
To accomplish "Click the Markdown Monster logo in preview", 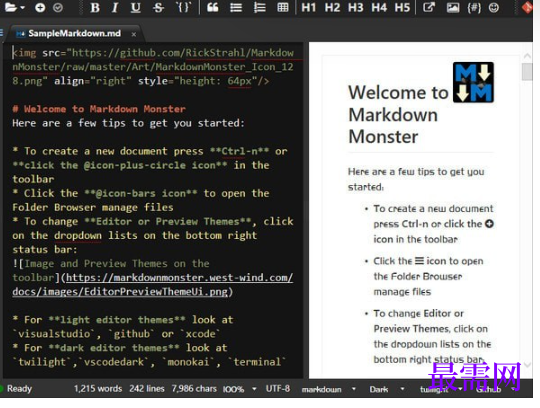I will [x=473, y=82].
